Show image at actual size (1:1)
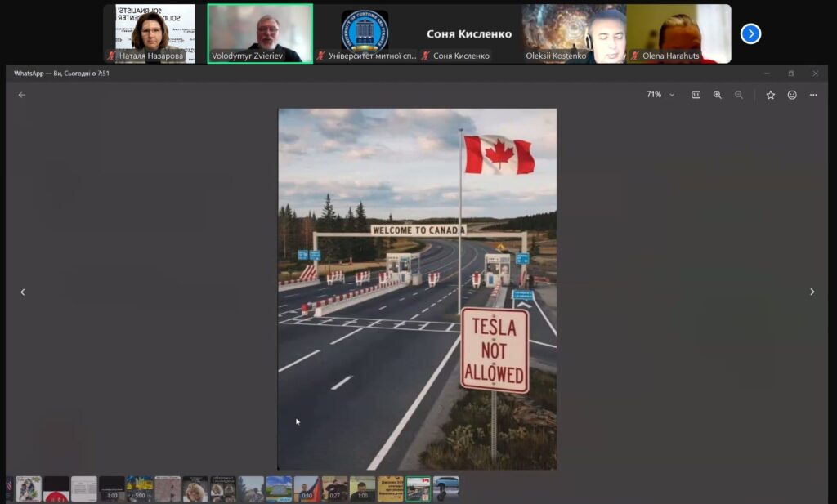 click(696, 95)
